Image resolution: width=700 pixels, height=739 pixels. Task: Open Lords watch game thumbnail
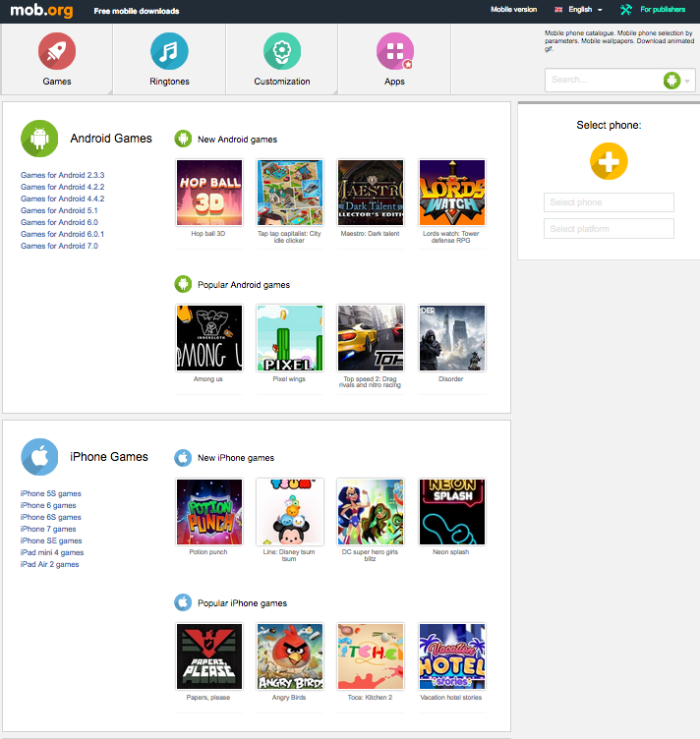click(452, 193)
